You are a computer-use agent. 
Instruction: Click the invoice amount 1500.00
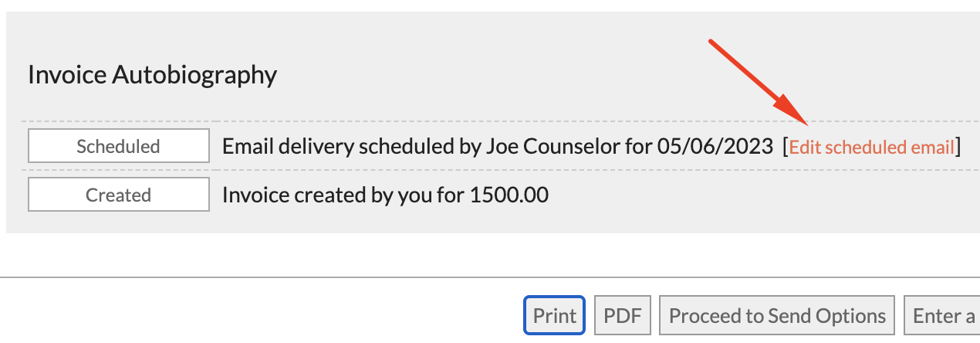(x=509, y=195)
